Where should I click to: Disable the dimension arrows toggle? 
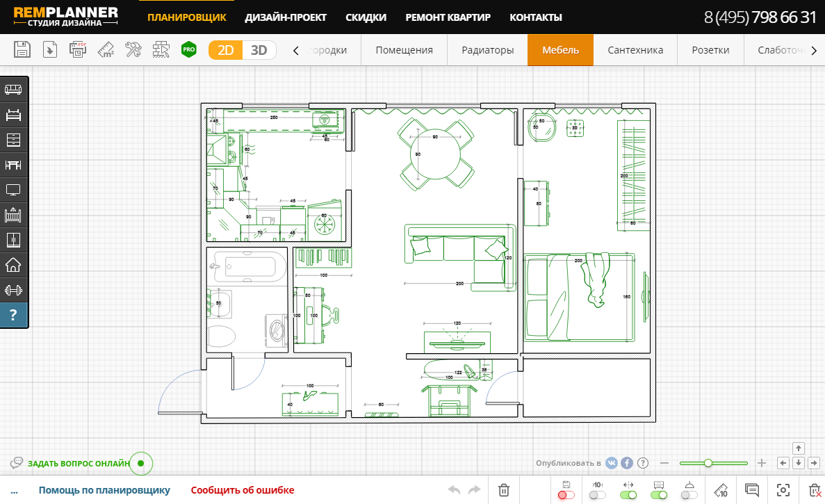pos(628,494)
